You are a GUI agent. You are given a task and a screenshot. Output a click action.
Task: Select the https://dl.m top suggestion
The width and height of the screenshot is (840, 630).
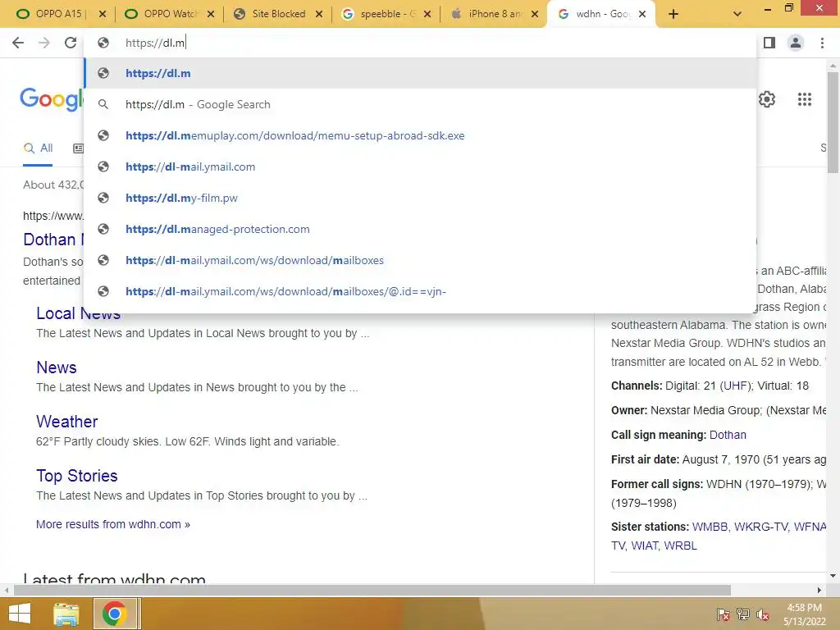point(420,73)
